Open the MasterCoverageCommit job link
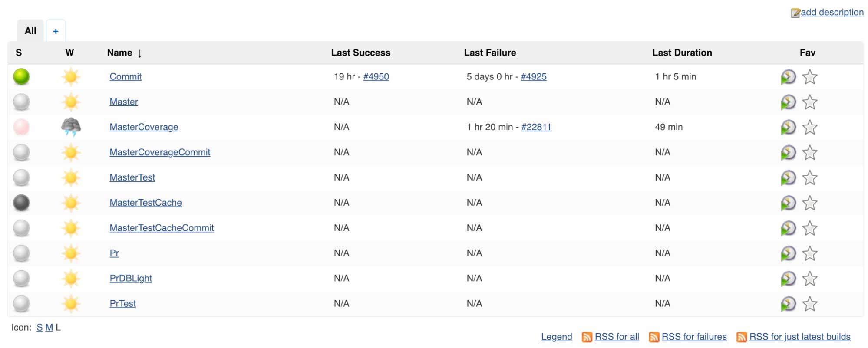 160,152
